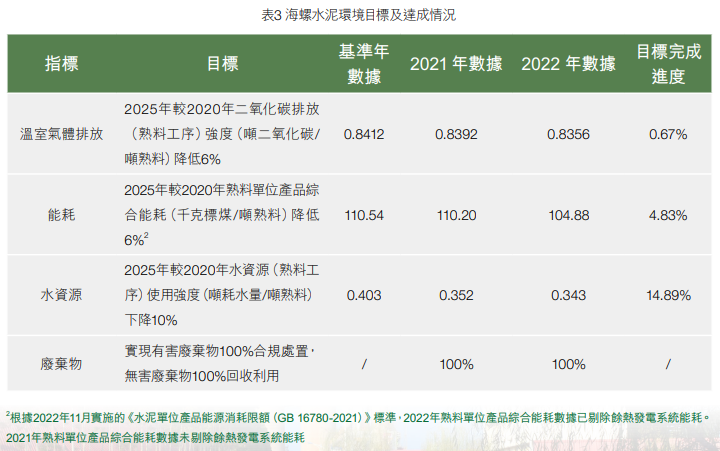720x451 pixels.
Task: Select the 二氧化碳排放 target description cell
Action: (222, 134)
